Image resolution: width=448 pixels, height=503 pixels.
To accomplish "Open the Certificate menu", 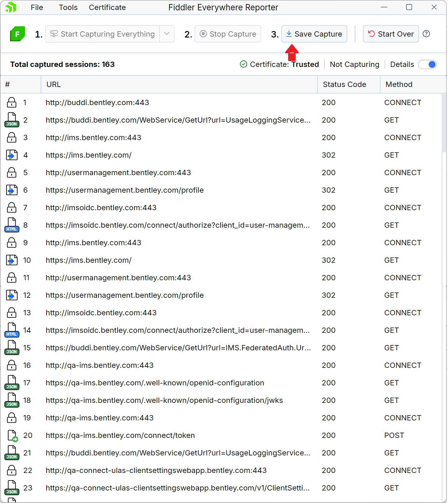I will tap(107, 7).
